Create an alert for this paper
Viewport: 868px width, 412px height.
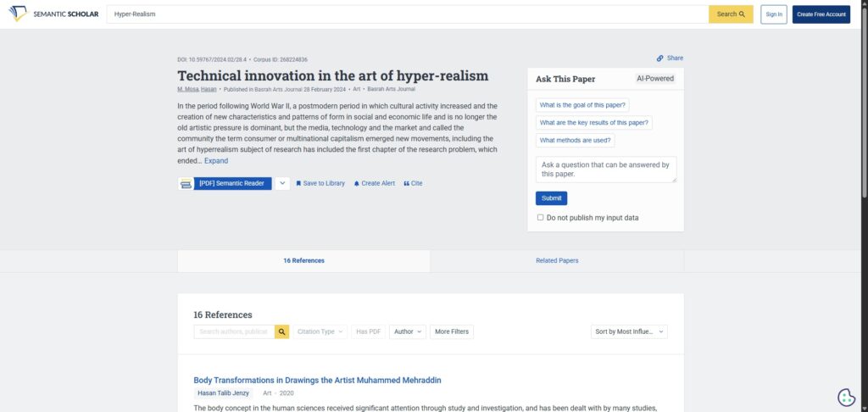[x=374, y=183]
